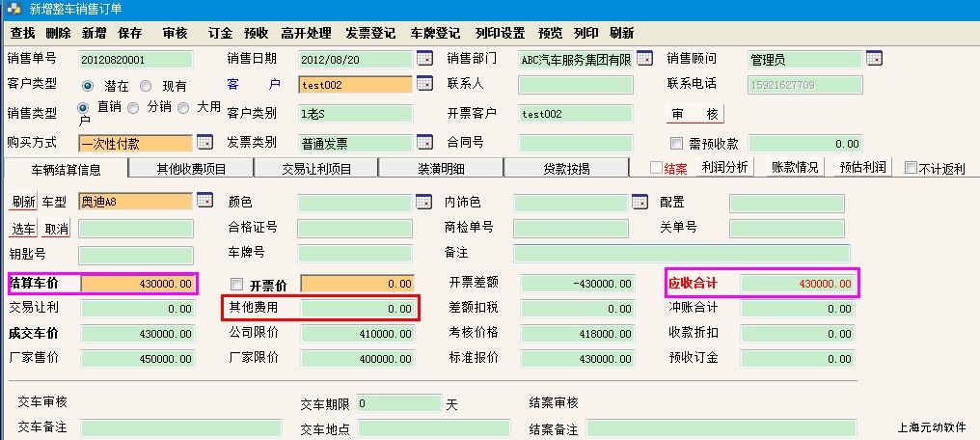Open the interior color (内饰色) picker icon
The image size is (980, 440).
click(x=640, y=202)
